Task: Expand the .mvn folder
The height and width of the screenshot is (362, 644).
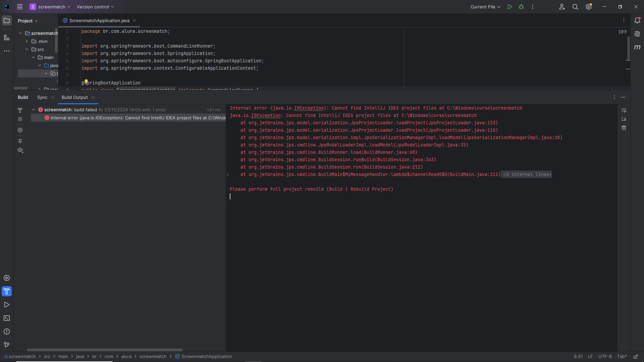Action: coord(27,41)
